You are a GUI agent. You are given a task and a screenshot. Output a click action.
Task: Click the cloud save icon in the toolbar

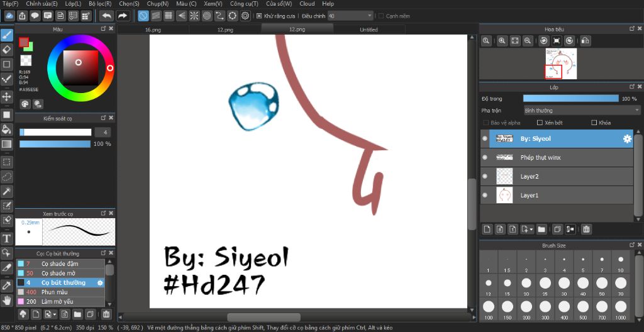point(9,16)
